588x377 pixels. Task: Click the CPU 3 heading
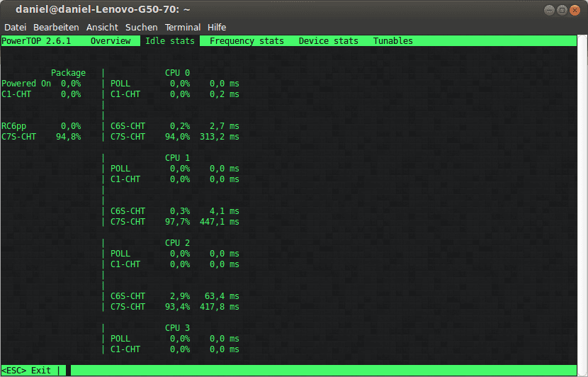[177, 328]
